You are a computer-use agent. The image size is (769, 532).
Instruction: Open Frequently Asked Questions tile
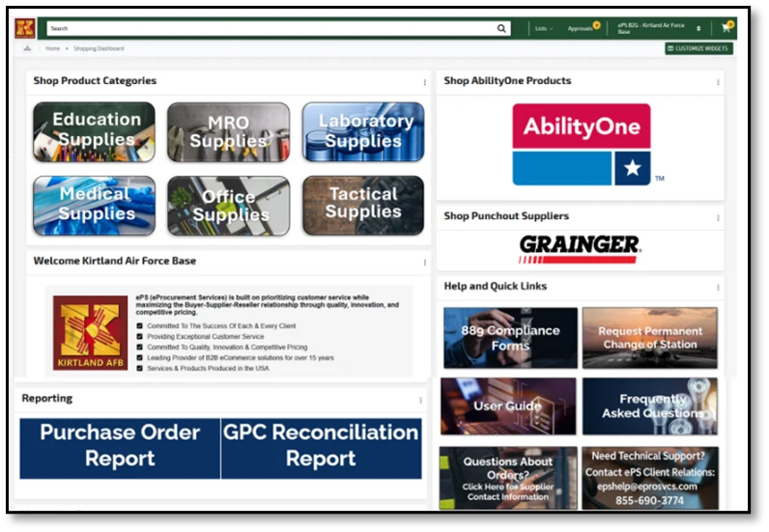[650, 406]
